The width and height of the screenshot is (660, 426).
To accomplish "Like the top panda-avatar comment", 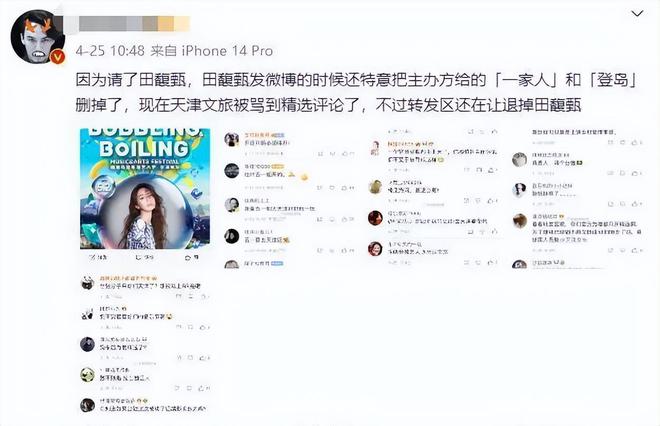I will pos(204,296).
